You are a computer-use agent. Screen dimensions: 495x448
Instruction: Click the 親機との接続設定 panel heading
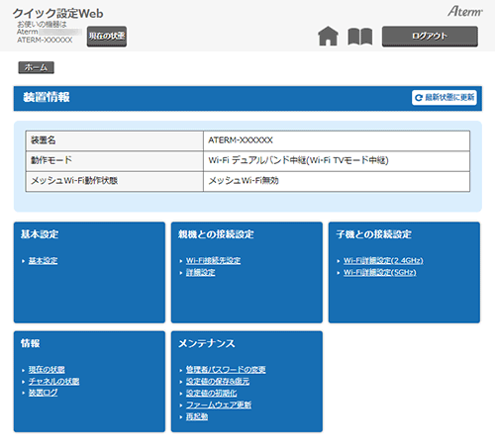[216, 234]
